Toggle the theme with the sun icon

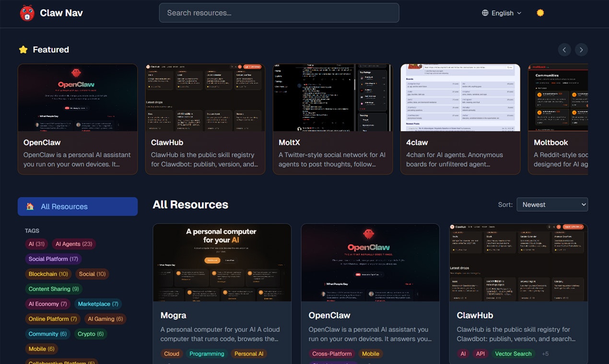(540, 12)
